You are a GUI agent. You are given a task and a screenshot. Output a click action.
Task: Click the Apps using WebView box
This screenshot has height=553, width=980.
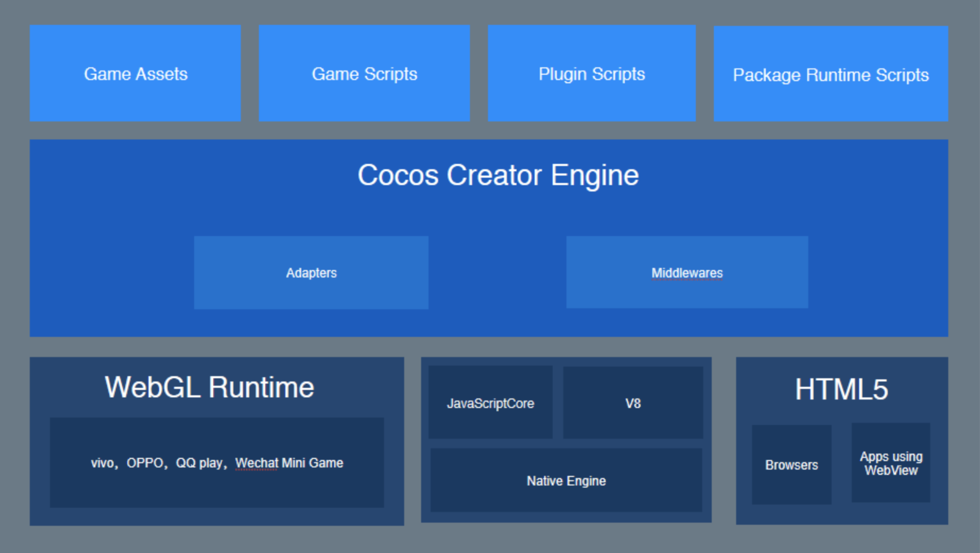click(x=891, y=463)
